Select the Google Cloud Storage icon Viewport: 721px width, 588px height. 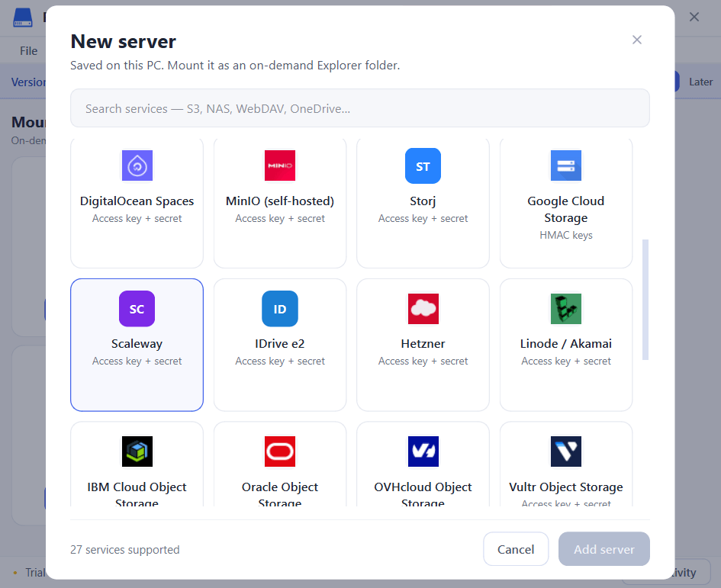pos(566,165)
